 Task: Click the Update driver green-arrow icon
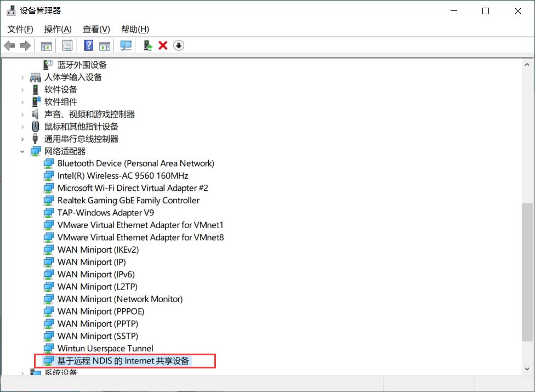tap(147, 46)
